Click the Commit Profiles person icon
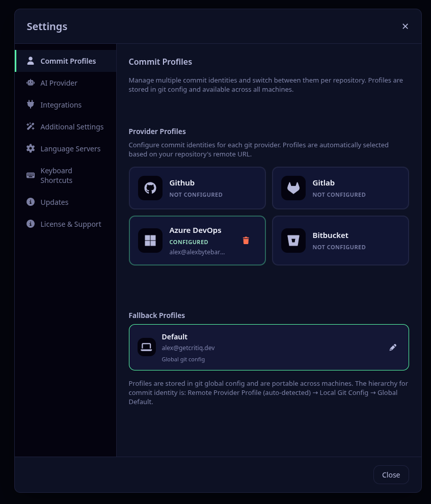 [x=31, y=61]
